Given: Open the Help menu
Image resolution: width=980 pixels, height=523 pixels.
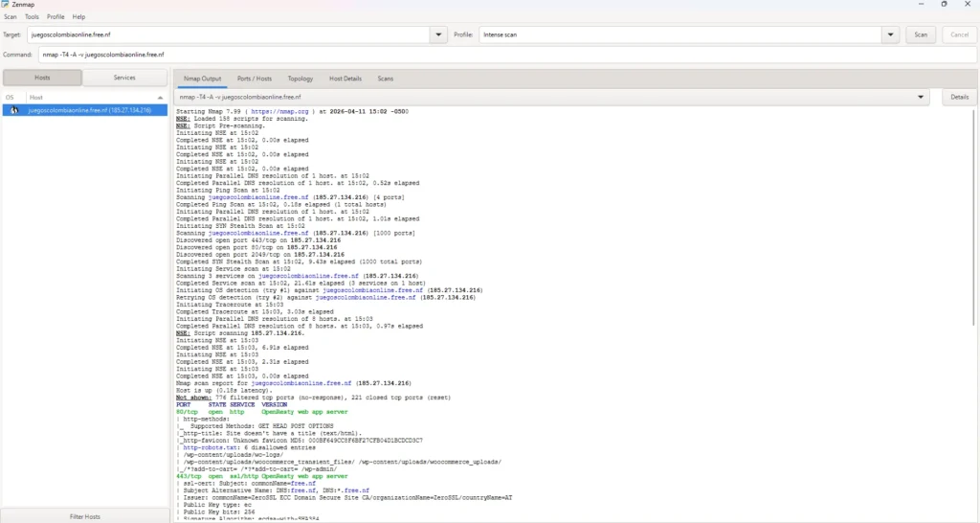Looking at the screenshot, I should tap(78, 17).
